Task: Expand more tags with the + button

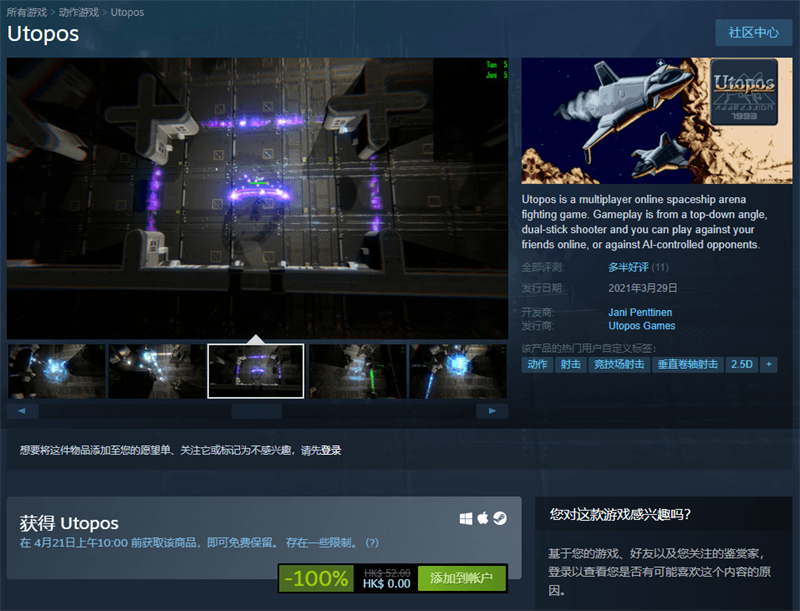Action: click(769, 365)
